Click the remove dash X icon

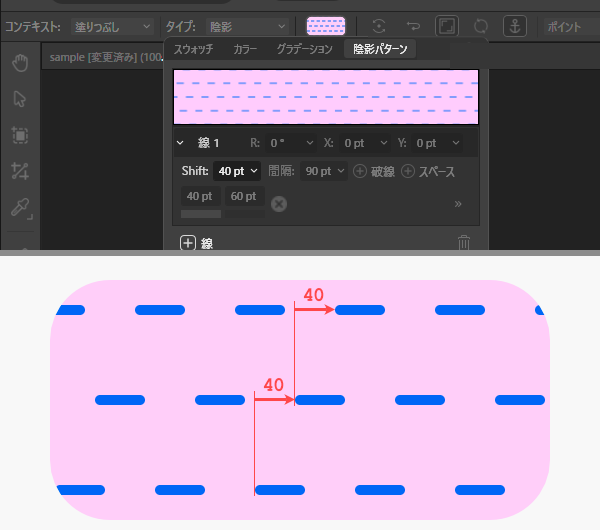pyautogui.click(x=279, y=204)
